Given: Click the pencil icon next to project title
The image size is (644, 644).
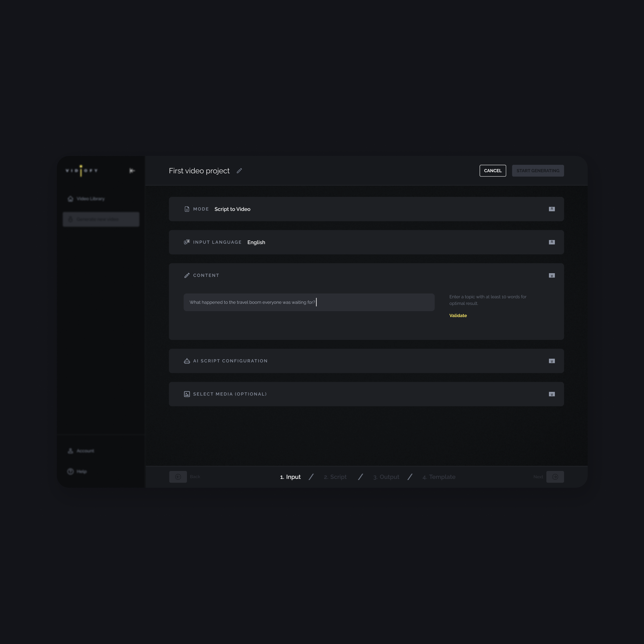Looking at the screenshot, I should pyautogui.click(x=239, y=171).
